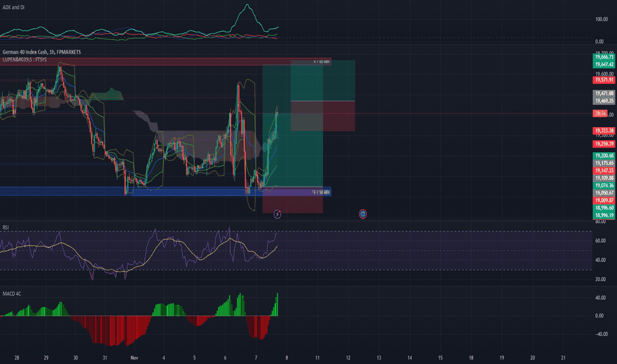Click the 19,323.28 red price label

click(x=604, y=130)
